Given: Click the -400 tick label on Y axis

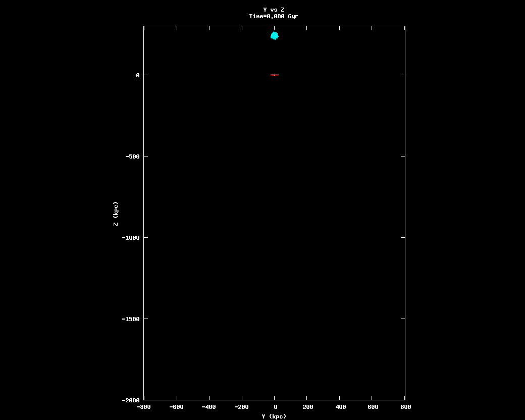Looking at the screenshot, I should tap(209, 407).
